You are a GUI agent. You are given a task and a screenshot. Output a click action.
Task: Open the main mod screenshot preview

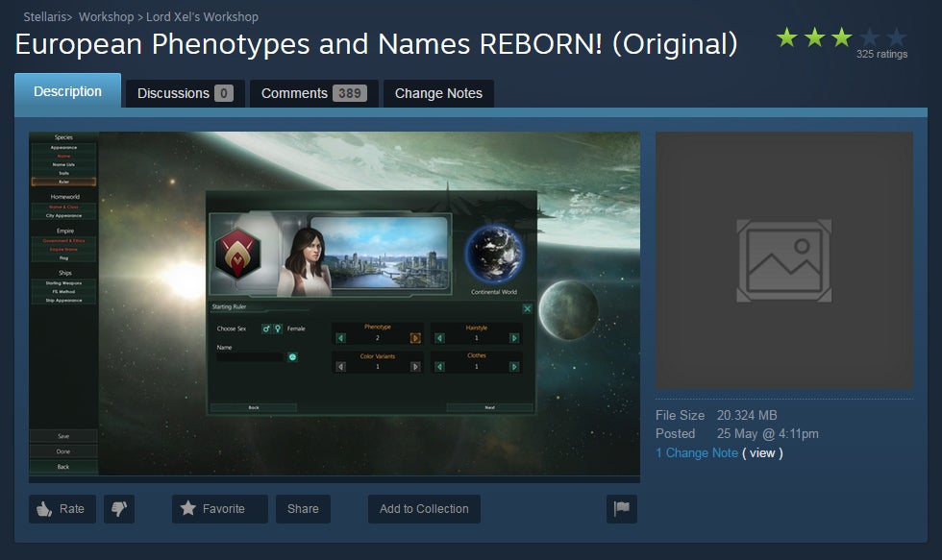point(335,304)
